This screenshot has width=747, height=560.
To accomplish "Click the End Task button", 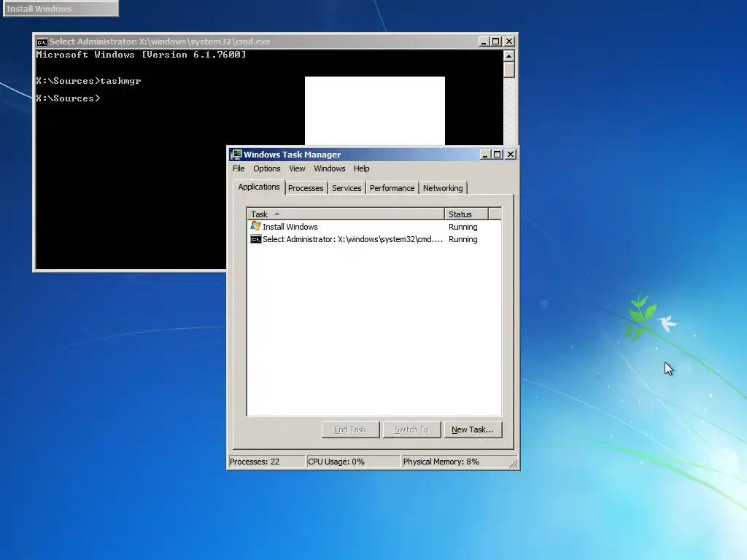I will pyautogui.click(x=351, y=429).
